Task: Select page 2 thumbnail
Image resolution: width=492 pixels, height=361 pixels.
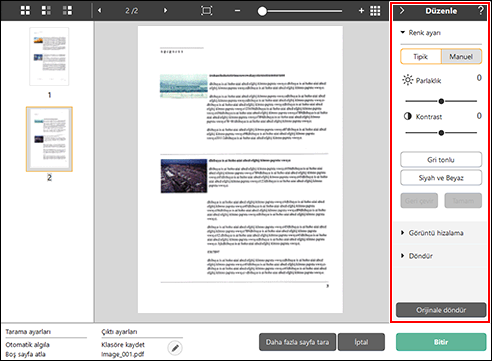Action: (49, 139)
